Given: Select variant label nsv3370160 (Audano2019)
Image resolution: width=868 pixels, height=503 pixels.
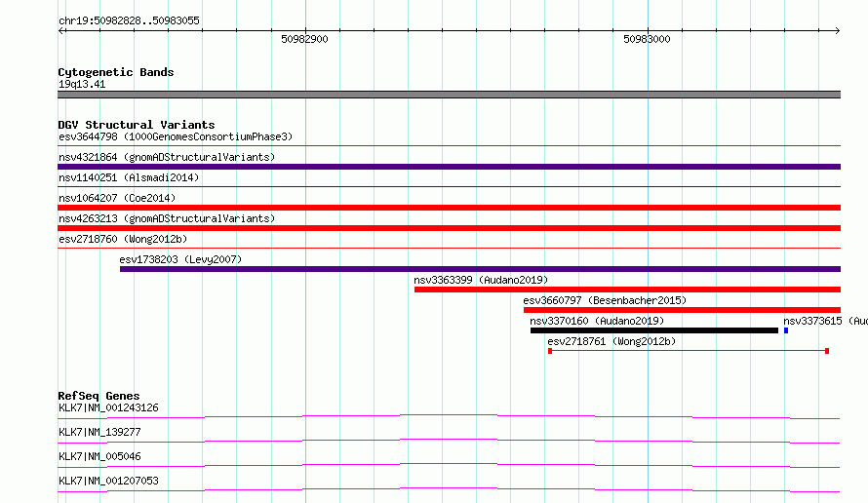Looking at the screenshot, I should click(597, 321).
